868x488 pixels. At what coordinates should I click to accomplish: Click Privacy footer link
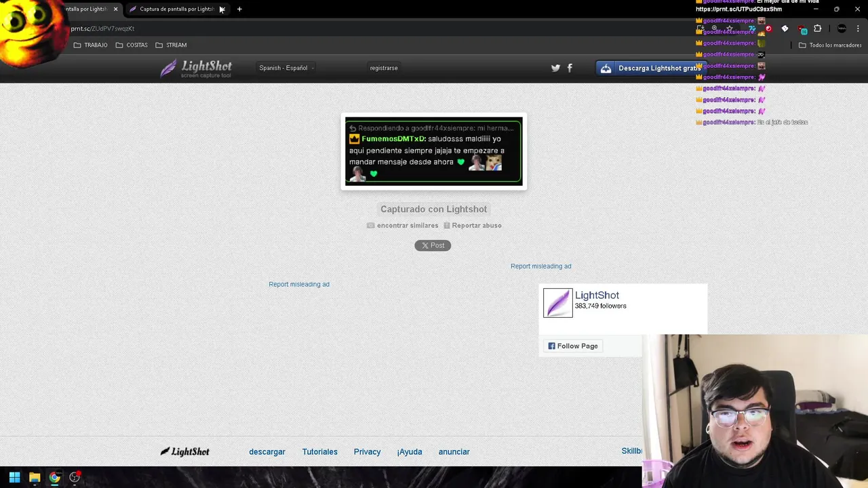coord(367,451)
